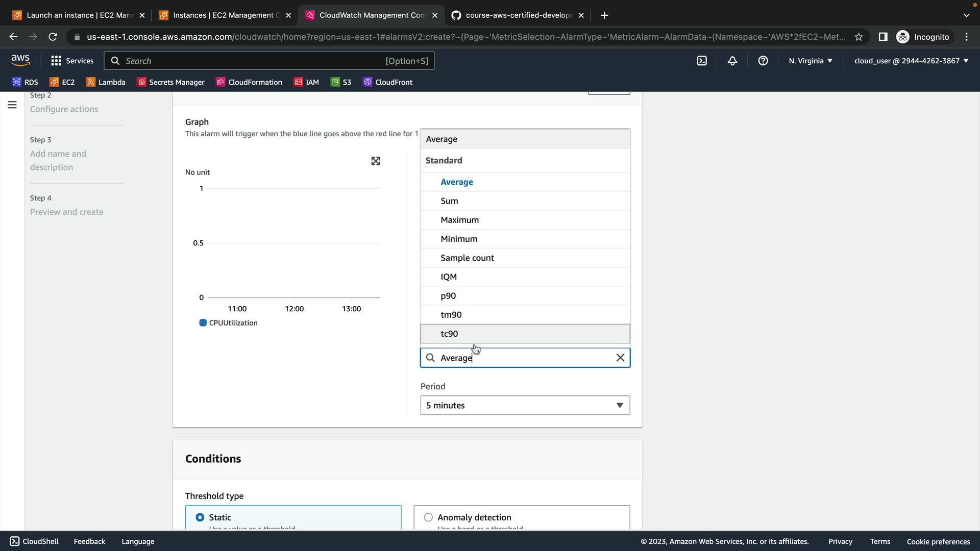Select the Static threshold type

coord(200,517)
